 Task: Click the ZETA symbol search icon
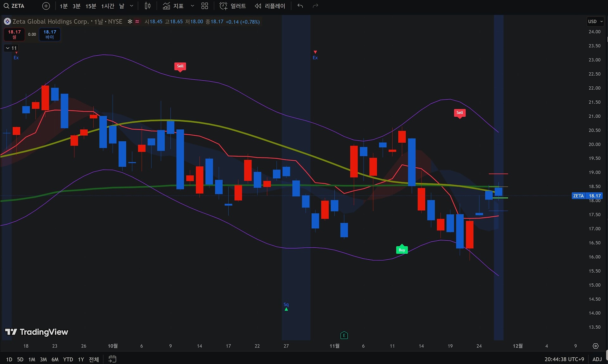(6, 6)
